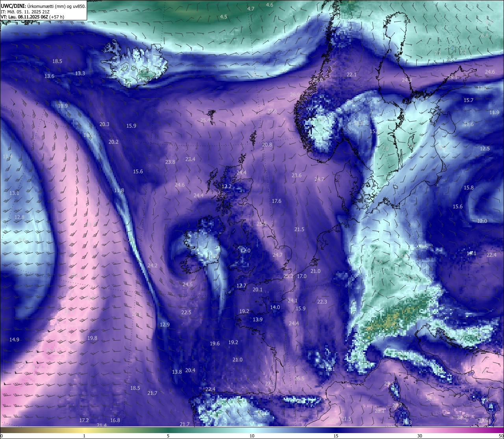
Task: Click the precipitation value 20.4
Action: [190, 370]
